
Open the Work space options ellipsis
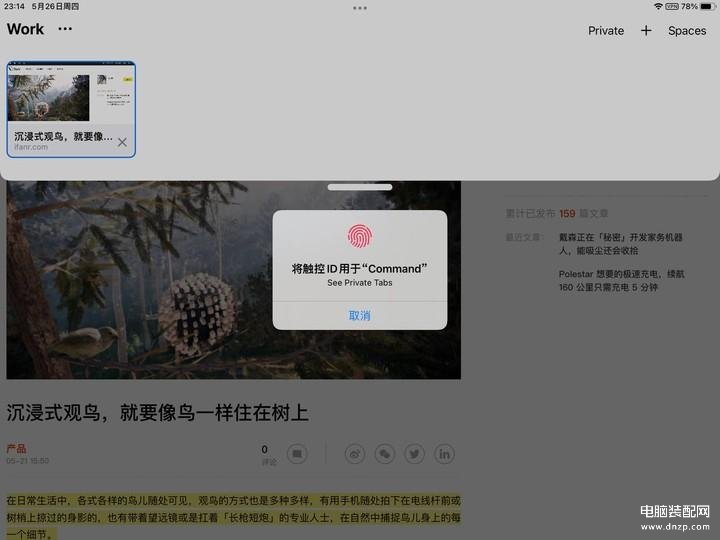pos(65,29)
